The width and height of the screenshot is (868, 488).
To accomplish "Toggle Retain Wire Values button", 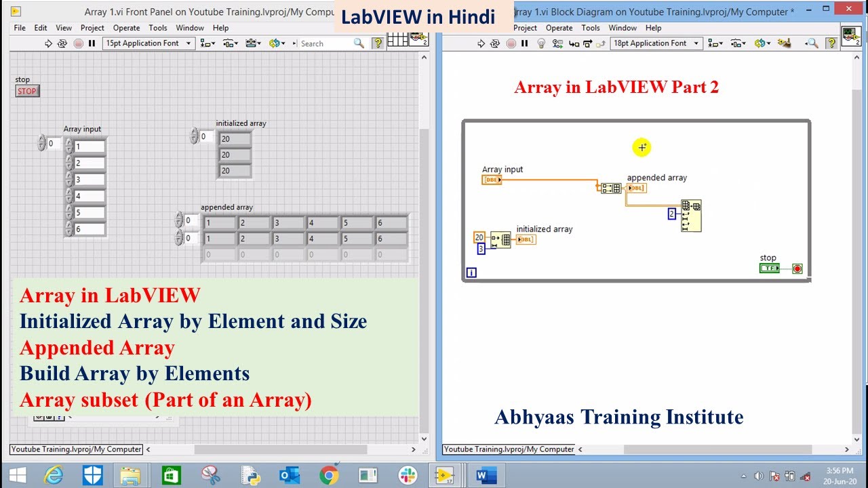I will (557, 43).
